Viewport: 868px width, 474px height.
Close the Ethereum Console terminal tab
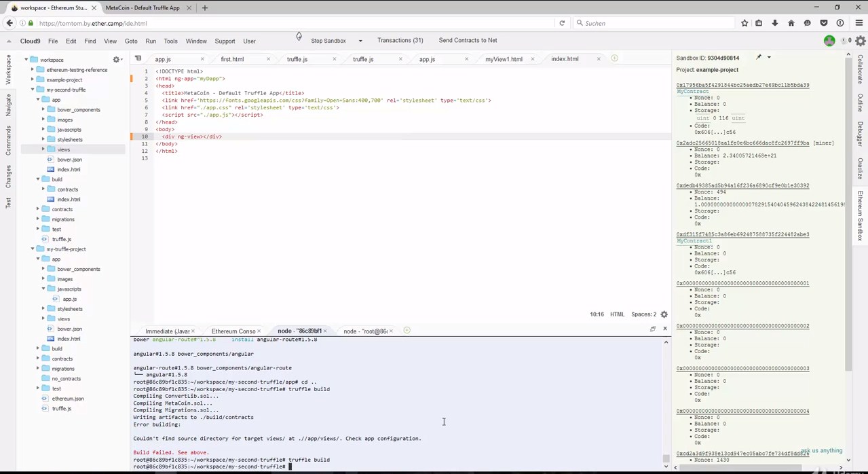pos(260,331)
